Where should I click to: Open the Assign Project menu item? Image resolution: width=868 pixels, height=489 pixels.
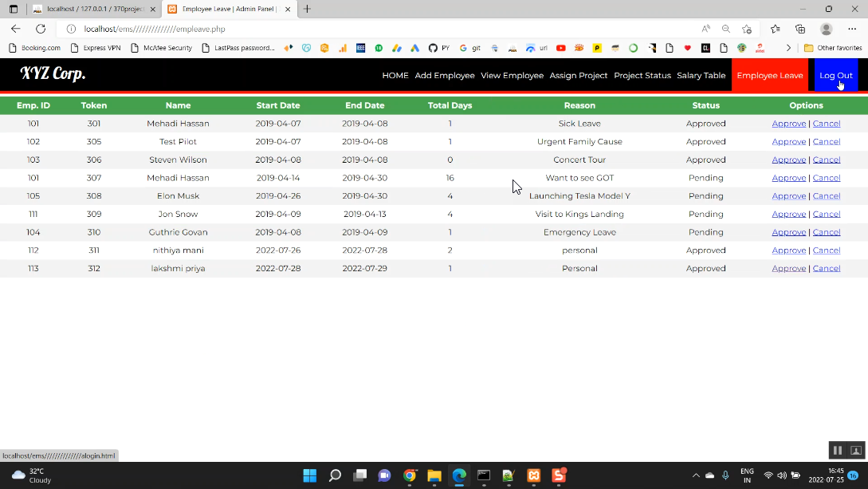[x=579, y=76]
